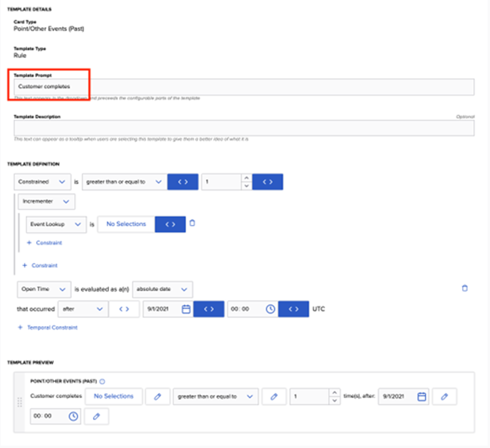This screenshot has height=448, width=490.
Task: Click the Template Prompt text field
Action: click(x=244, y=87)
